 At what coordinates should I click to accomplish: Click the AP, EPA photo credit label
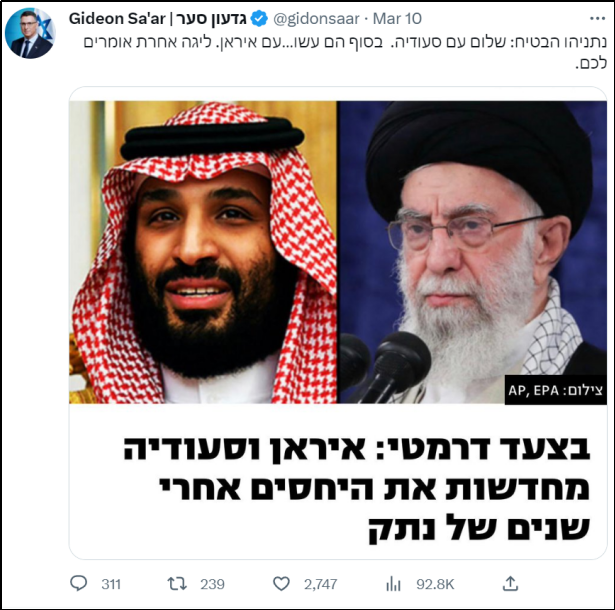[x=555, y=390]
